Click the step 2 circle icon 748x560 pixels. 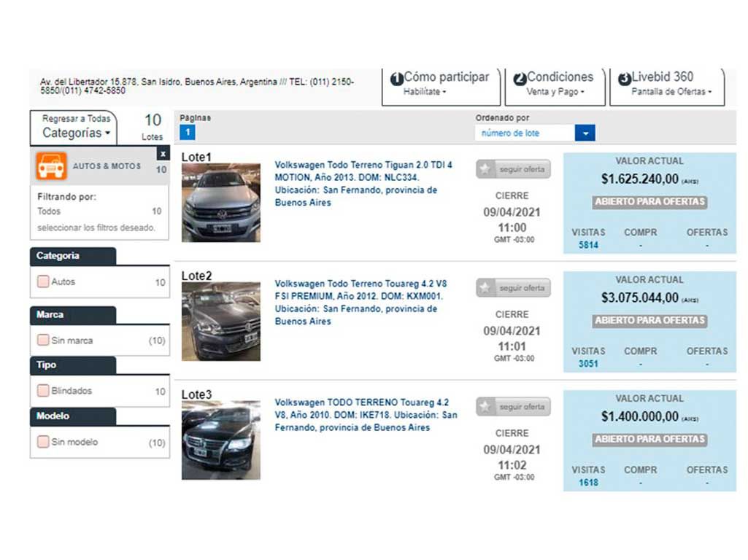pyautogui.click(x=520, y=79)
